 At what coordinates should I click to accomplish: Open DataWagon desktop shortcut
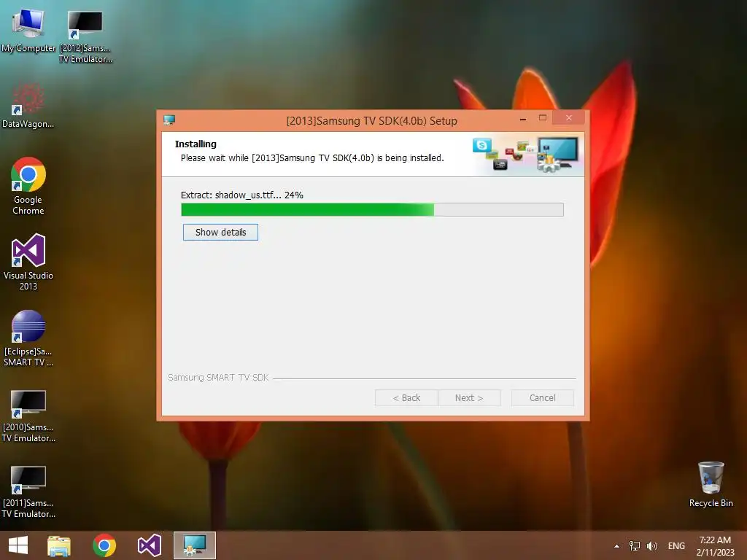coord(28,106)
